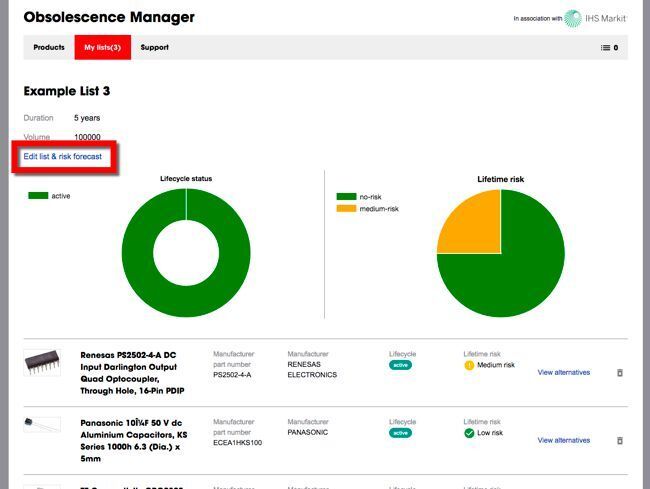
Task: Open Edit list & risk forecast link
Action: (x=63, y=156)
